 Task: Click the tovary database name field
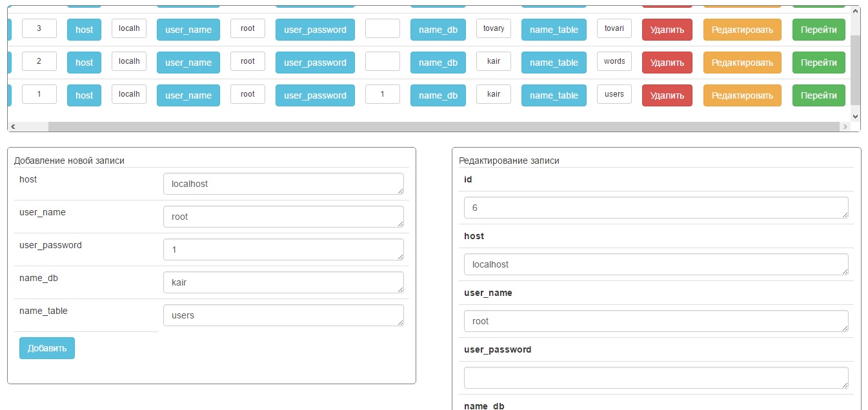(494, 28)
